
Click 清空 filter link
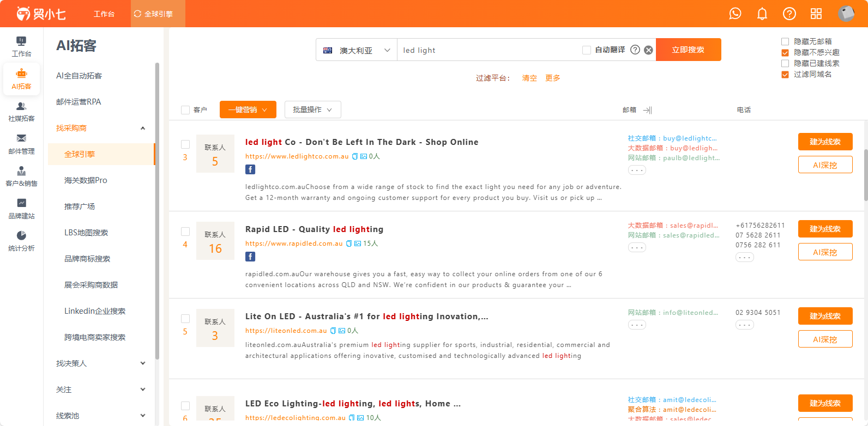[529, 78]
